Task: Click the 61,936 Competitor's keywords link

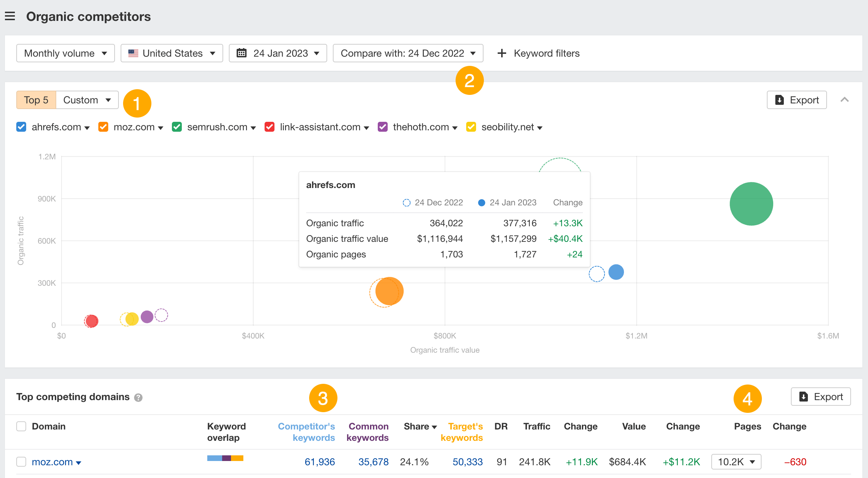Action: point(320,462)
